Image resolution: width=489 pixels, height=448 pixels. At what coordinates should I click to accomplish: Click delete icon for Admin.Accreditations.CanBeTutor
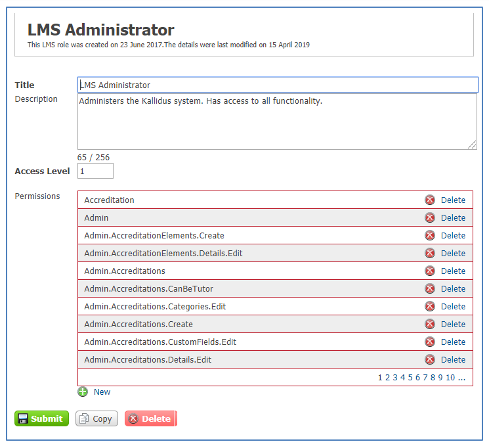click(x=430, y=289)
